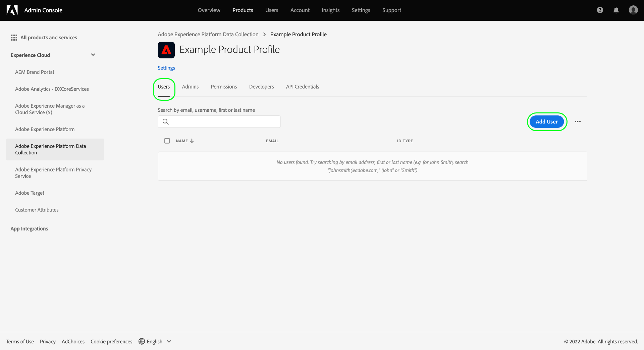Image resolution: width=644 pixels, height=350 pixels.
Task: Click the Add User button
Action: pos(547,121)
